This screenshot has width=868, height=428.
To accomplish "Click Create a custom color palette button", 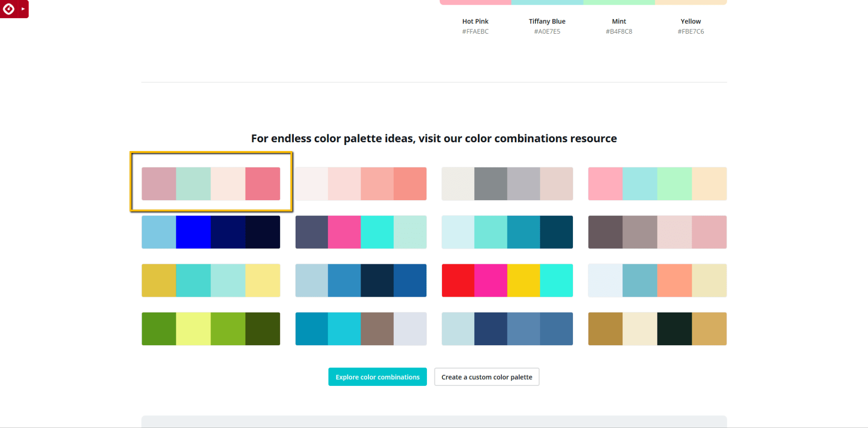I will (487, 377).
